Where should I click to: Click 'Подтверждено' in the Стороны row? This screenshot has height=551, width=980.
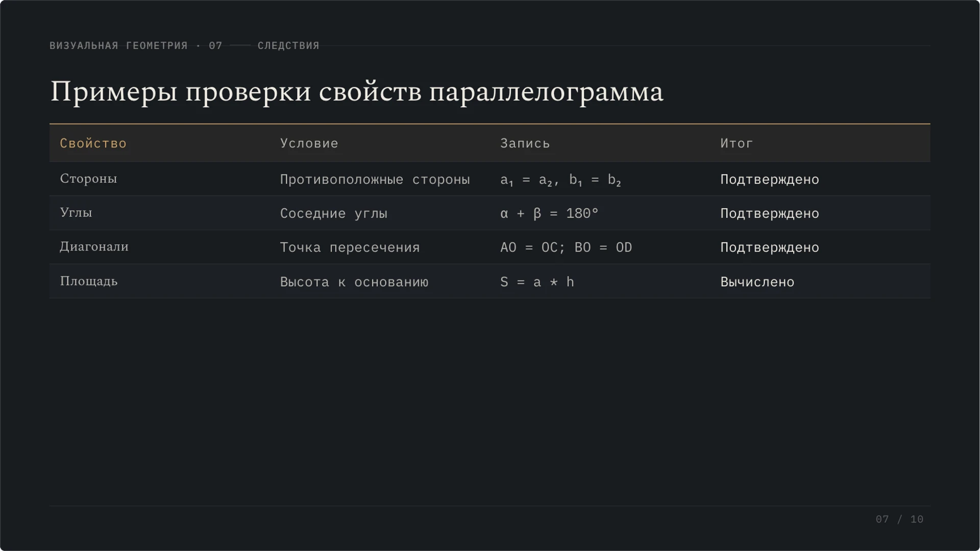(x=769, y=180)
